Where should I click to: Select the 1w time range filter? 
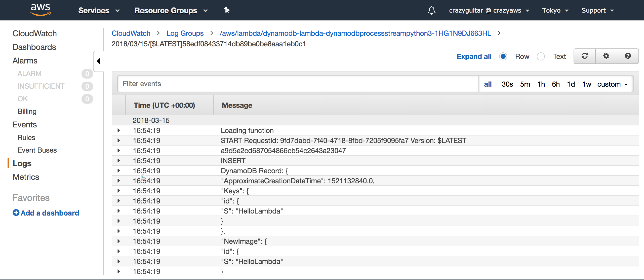coord(586,84)
